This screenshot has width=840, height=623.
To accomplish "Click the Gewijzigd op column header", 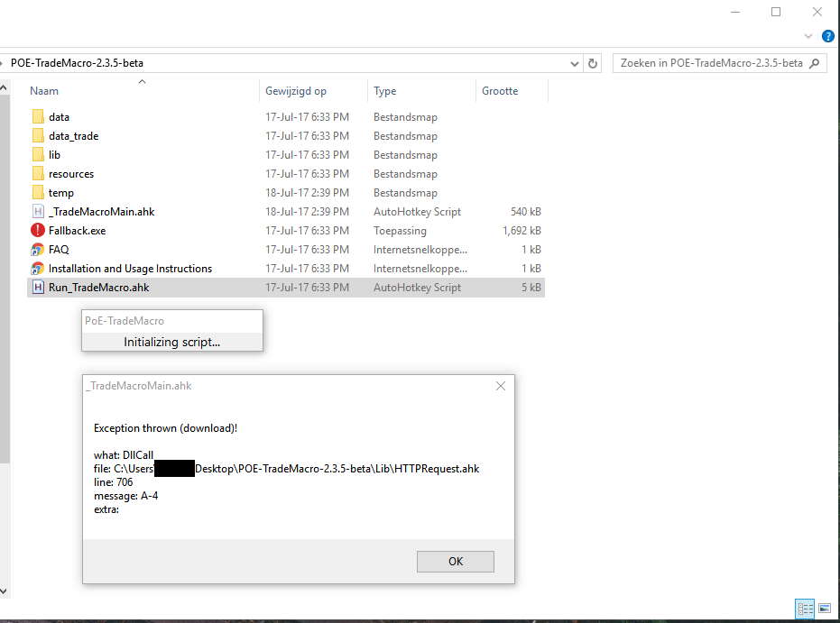I will 298,90.
